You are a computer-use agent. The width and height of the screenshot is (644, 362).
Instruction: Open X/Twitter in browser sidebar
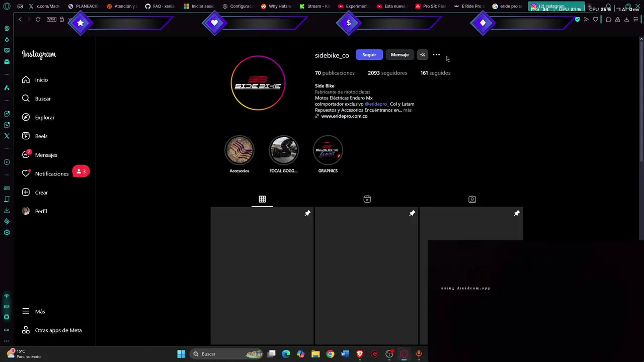tap(7, 136)
